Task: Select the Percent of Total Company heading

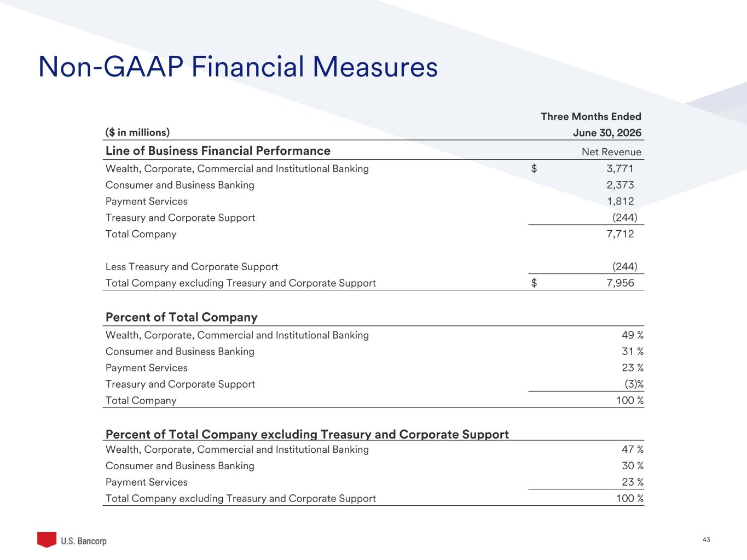Action: pyautogui.click(x=181, y=317)
